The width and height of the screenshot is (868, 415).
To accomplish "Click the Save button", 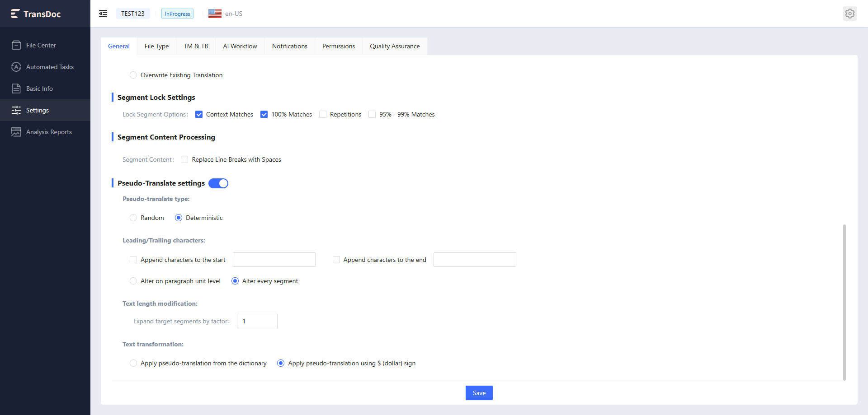I will click(x=479, y=393).
